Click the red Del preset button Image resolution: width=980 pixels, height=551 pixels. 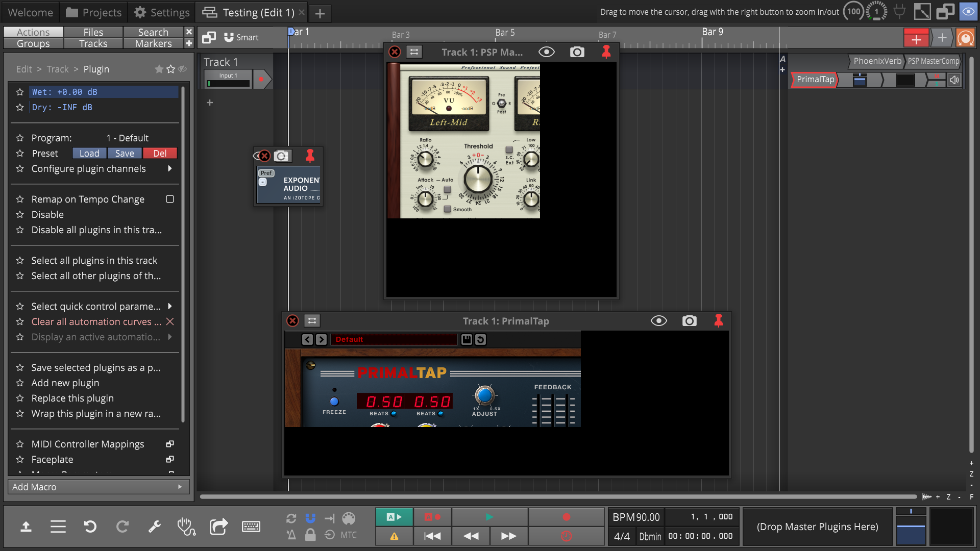click(x=160, y=154)
